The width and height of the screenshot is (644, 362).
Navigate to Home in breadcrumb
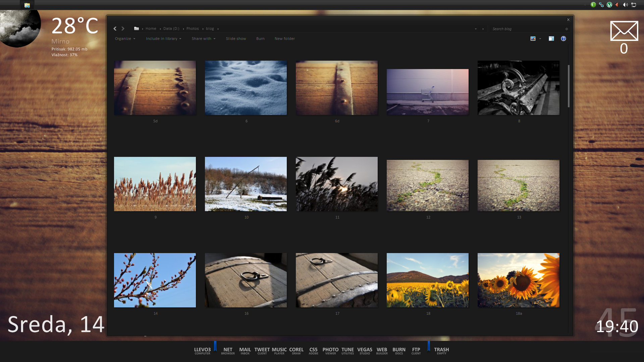pos(151,28)
